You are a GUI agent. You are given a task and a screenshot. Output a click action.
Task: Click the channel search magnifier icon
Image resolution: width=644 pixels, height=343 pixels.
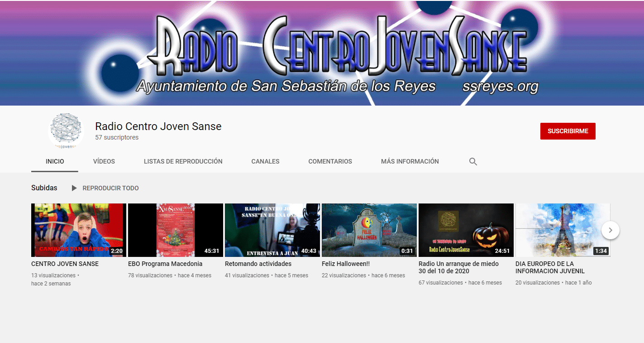tap(473, 161)
